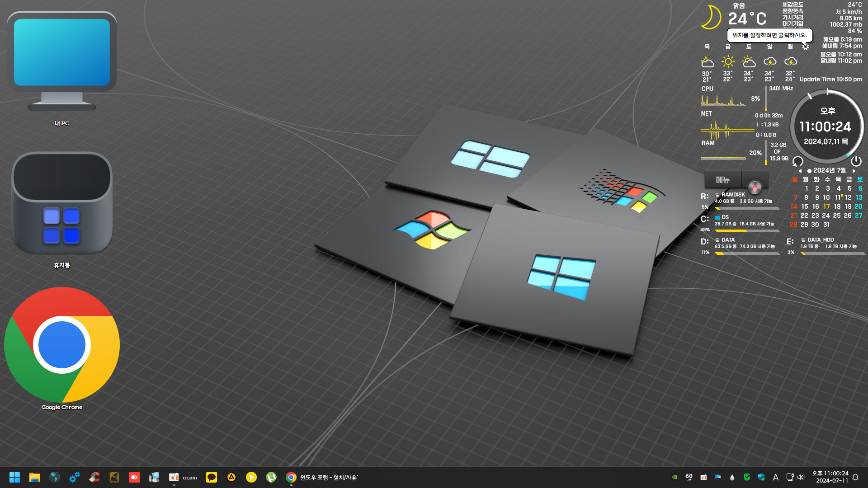The image size is (868, 488).
Task: Open the notification bell
Action: (x=855, y=477)
